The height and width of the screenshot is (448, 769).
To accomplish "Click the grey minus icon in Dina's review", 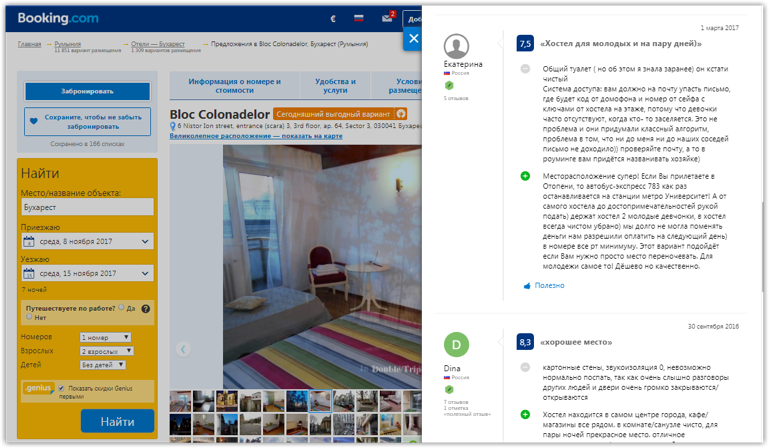I will pyautogui.click(x=525, y=367).
